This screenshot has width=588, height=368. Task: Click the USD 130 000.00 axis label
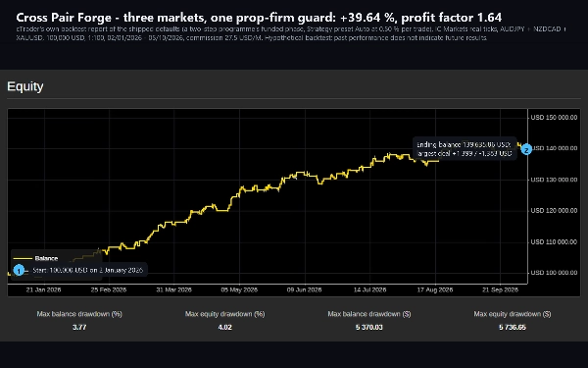point(554,180)
